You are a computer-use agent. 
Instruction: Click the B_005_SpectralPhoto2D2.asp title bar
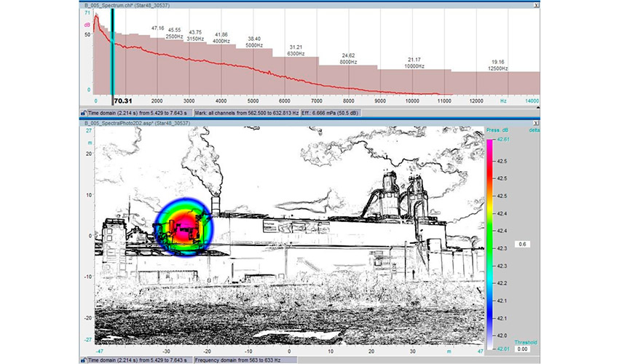click(x=291, y=124)
